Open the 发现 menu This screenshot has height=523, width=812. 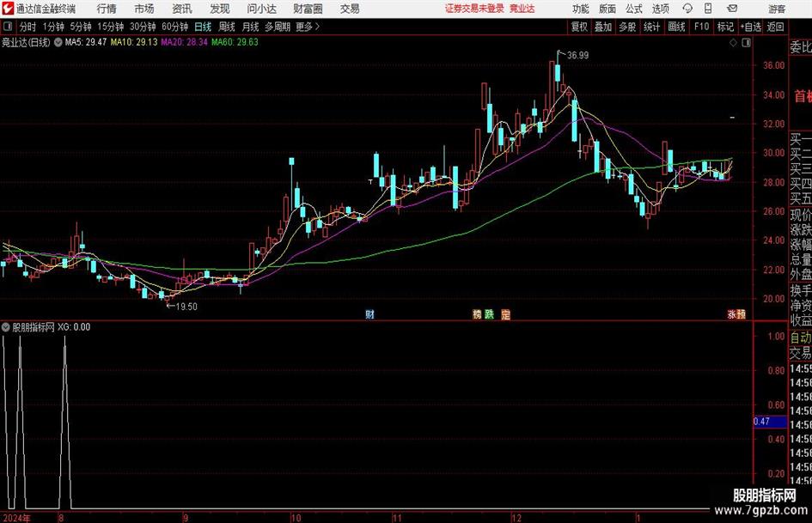[220, 9]
